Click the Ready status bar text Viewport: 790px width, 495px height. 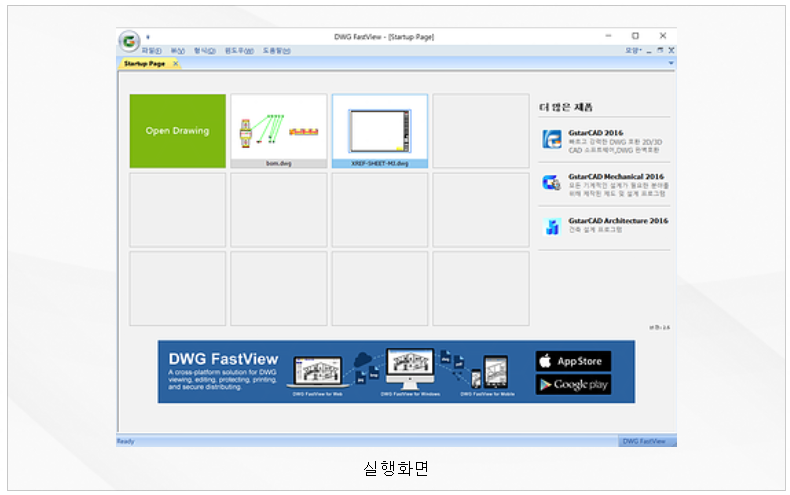coord(125,441)
